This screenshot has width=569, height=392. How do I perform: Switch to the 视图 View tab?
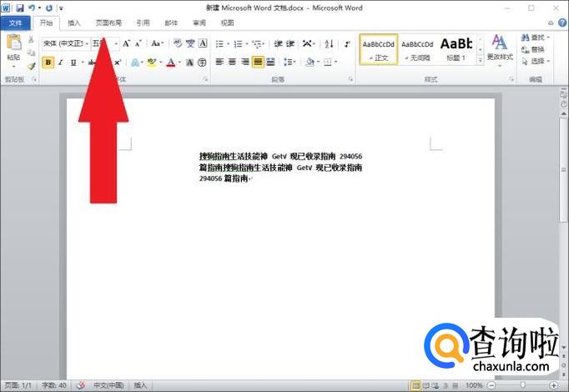228,23
